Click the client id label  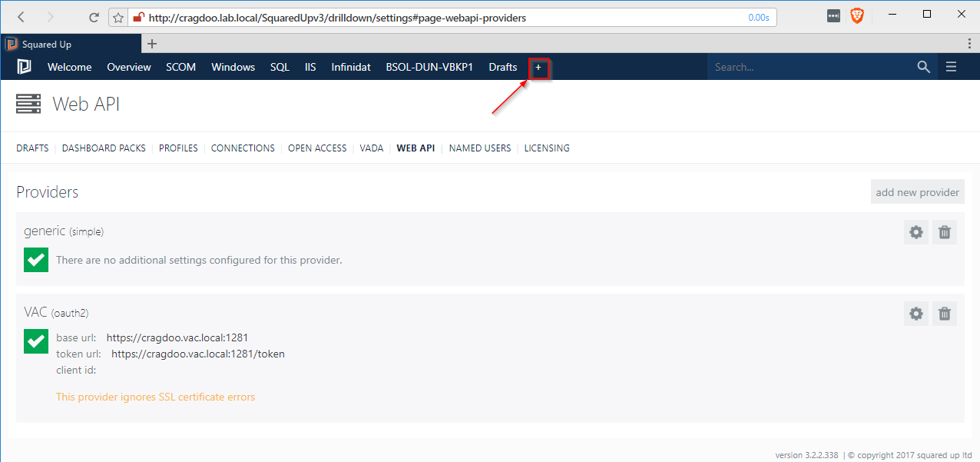pos(76,370)
